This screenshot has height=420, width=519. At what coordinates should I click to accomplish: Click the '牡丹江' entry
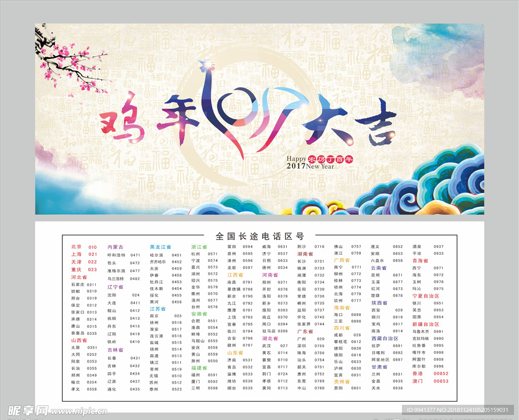(157, 282)
